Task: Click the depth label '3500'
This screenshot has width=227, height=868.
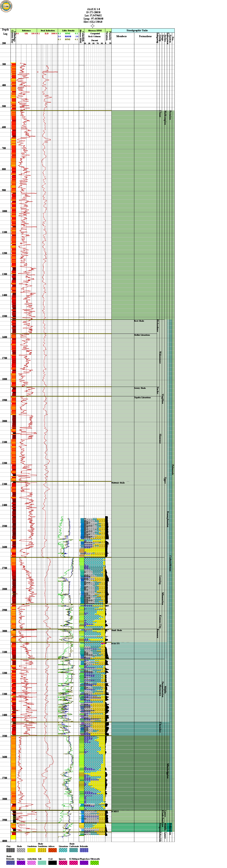Action: pyautogui.click(x=4, y=736)
